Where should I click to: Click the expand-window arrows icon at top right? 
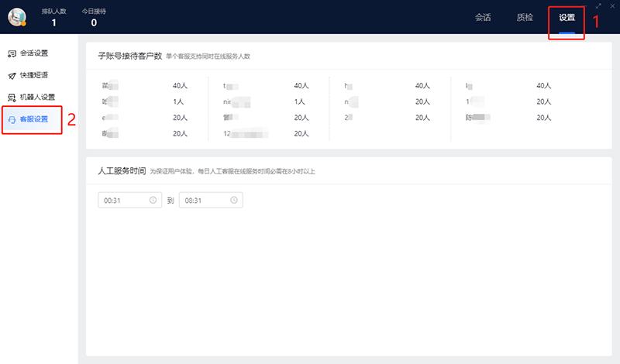click(x=598, y=6)
